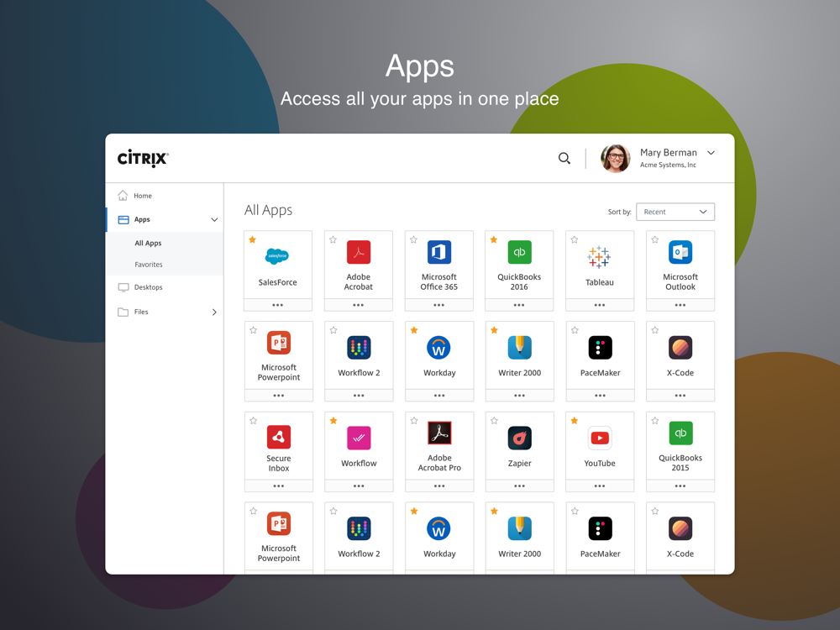Open SalesForce more options dots
840x630 pixels.
click(x=277, y=305)
